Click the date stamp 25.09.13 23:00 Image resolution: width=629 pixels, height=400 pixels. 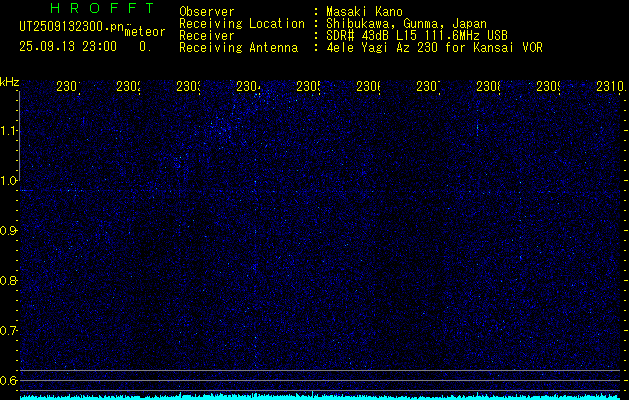68,47
